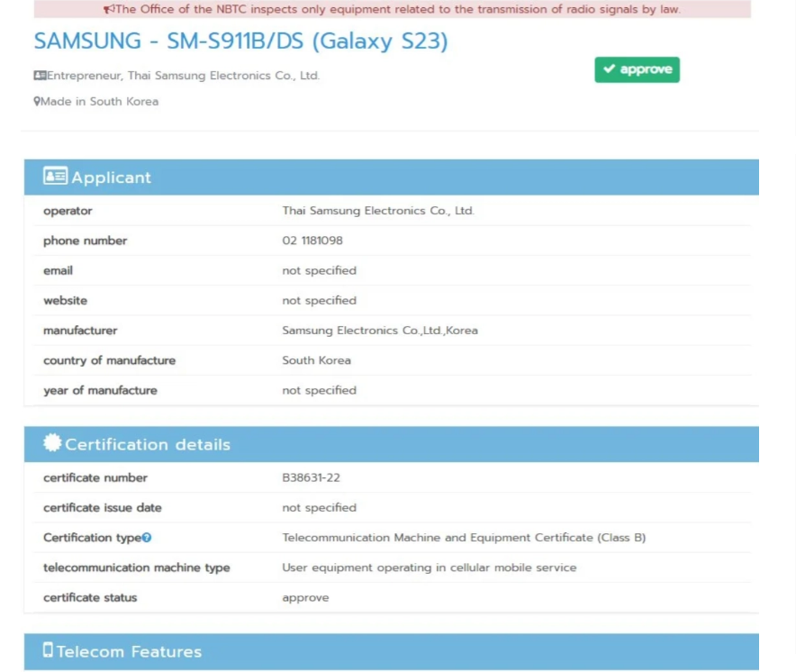Click the Telecom Features phone icon
The height and width of the screenshot is (672, 796).
pos(49,650)
